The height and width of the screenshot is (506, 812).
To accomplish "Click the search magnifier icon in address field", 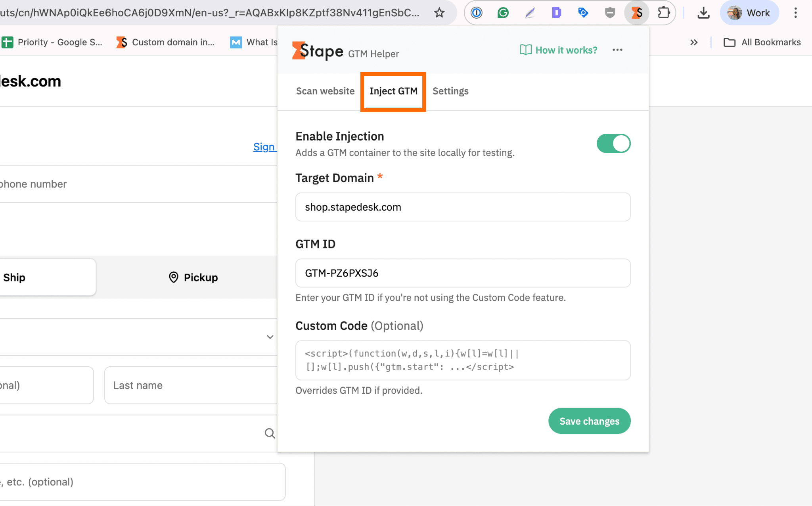I will point(270,433).
